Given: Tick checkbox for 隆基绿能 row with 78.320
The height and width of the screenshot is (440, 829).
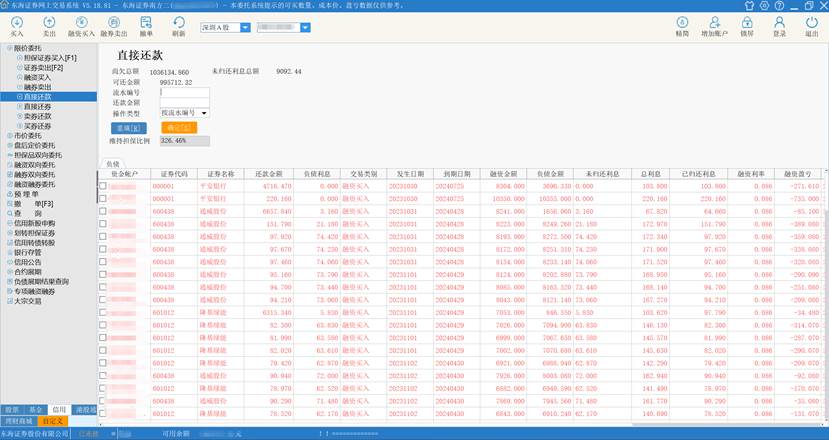Looking at the screenshot, I should click(x=103, y=414).
